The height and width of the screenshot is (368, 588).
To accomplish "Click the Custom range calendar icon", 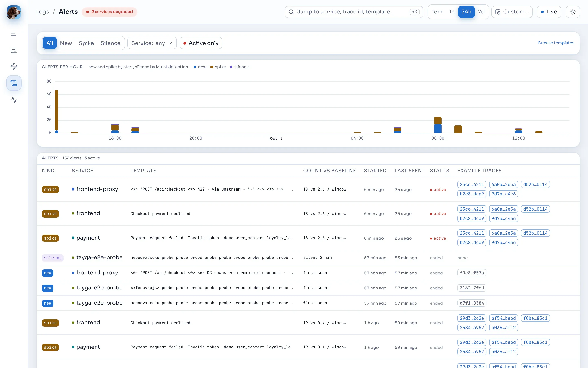I will tap(498, 12).
